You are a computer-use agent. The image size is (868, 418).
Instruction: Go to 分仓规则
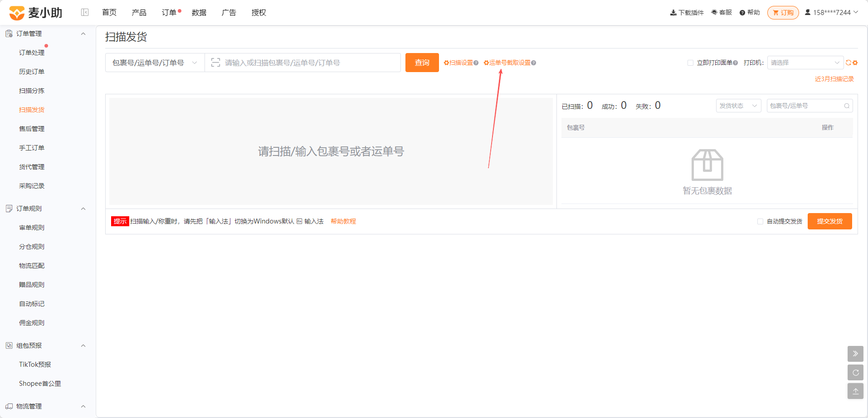click(32, 247)
